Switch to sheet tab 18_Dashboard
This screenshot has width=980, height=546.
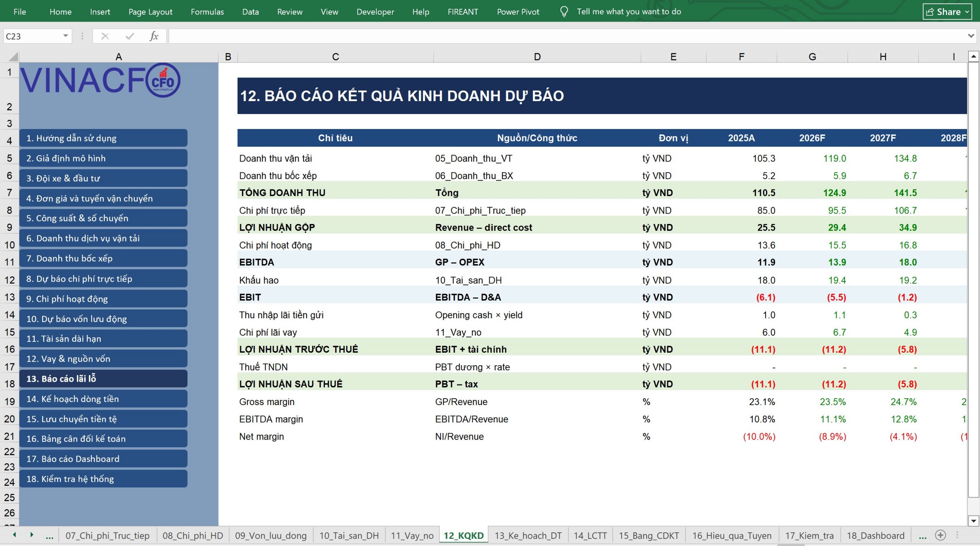(x=875, y=535)
